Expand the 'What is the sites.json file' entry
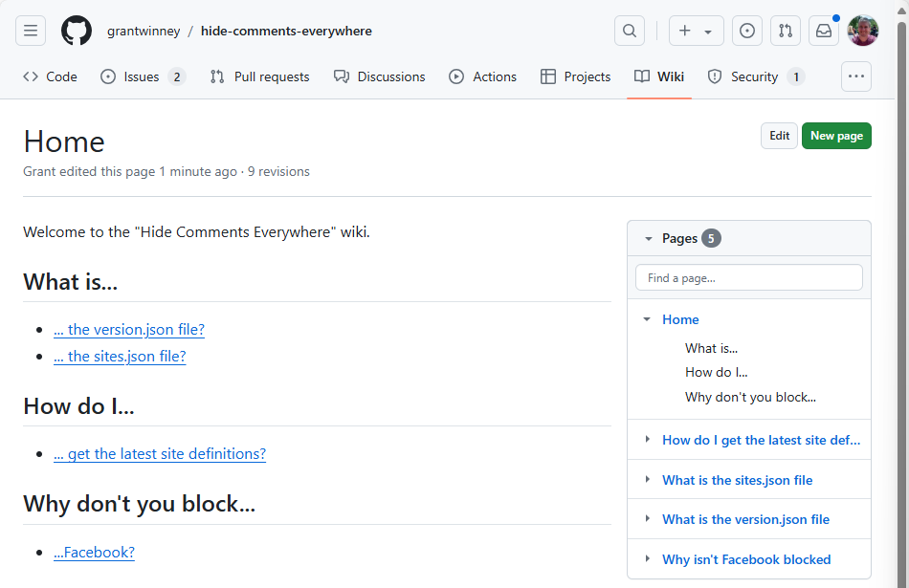Image resolution: width=909 pixels, height=588 pixels. pos(647,480)
